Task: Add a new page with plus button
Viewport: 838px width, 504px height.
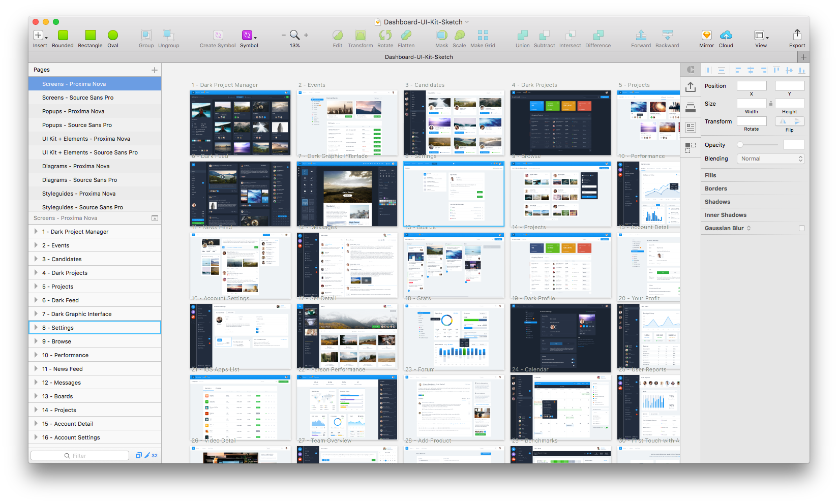Action: (155, 70)
